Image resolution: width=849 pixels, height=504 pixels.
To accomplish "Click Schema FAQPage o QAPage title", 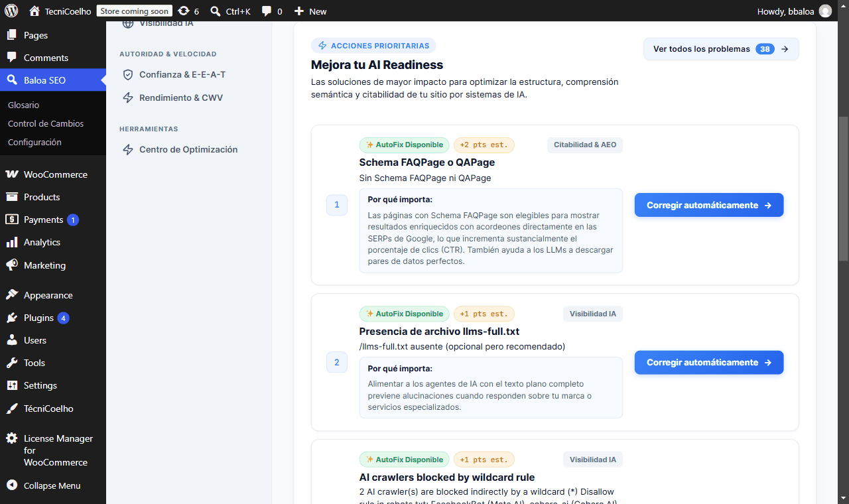I will pyautogui.click(x=427, y=162).
